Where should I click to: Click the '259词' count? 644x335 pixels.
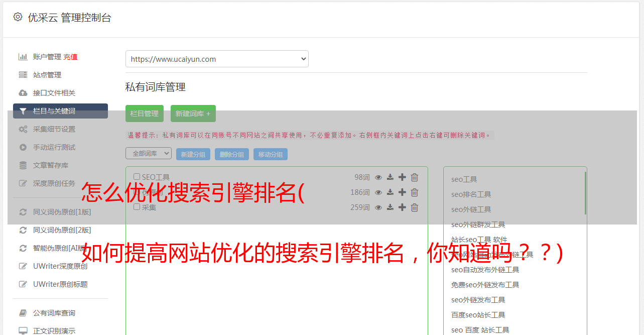[x=360, y=207]
